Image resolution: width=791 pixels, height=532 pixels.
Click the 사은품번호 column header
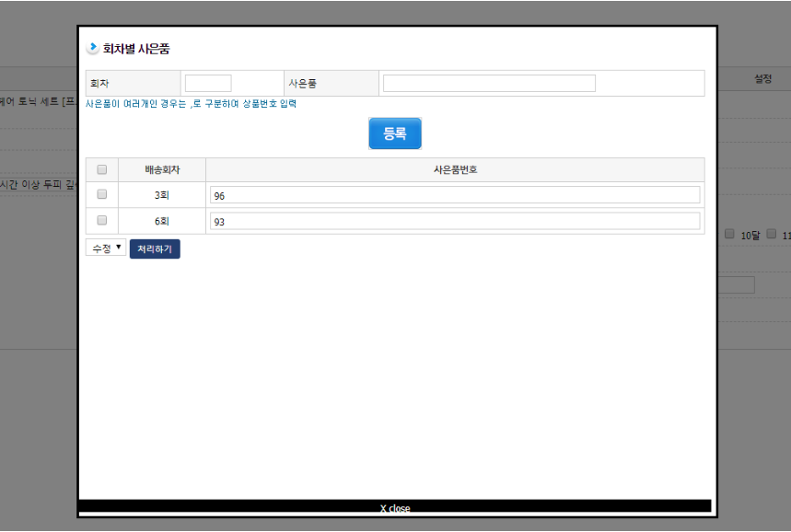tap(455, 170)
